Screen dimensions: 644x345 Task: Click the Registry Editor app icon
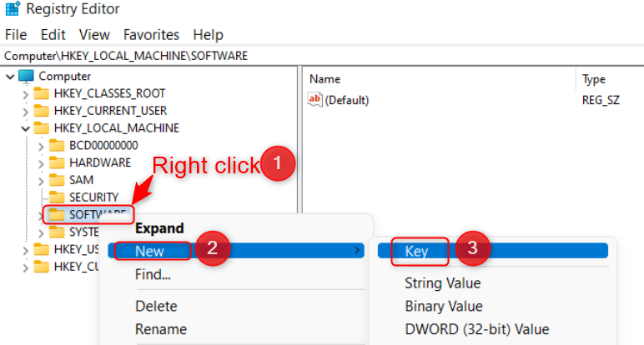[x=13, y=8]
